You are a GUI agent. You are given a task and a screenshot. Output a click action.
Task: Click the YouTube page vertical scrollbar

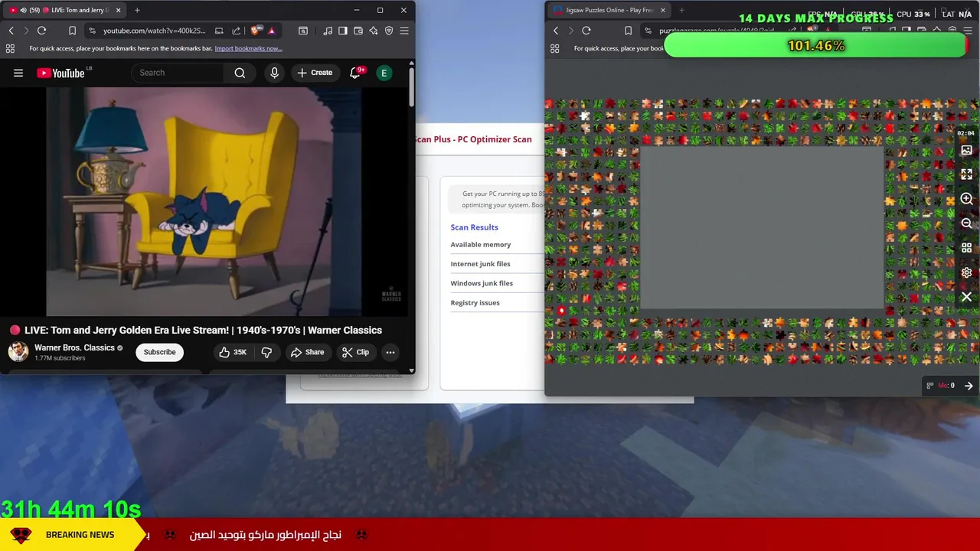[x=412, y=86]
